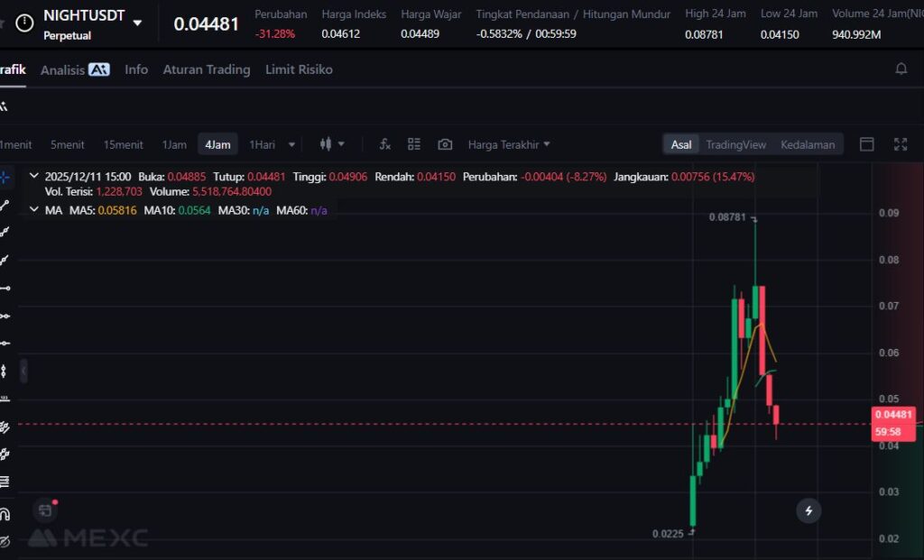The width and height of the screenshot is (924, 560).
Task: Open the chart layout grid settings
Action: point(414,144)
